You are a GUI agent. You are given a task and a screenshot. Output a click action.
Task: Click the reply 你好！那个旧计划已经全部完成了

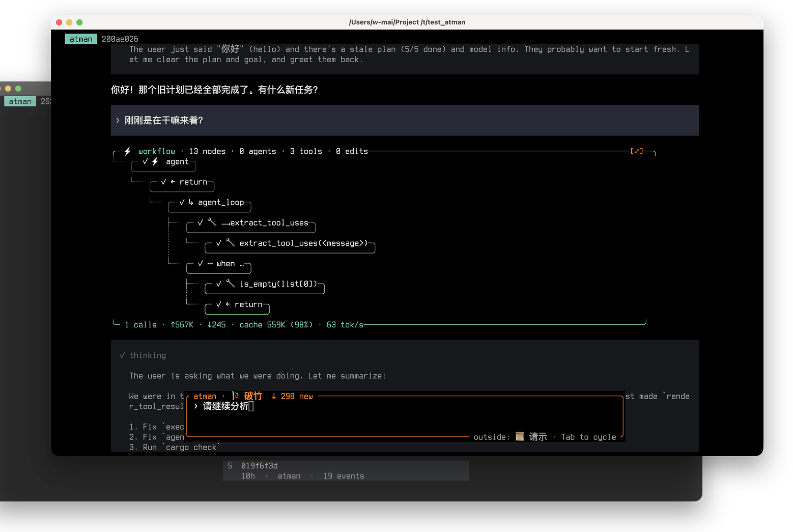pos(214,90)
